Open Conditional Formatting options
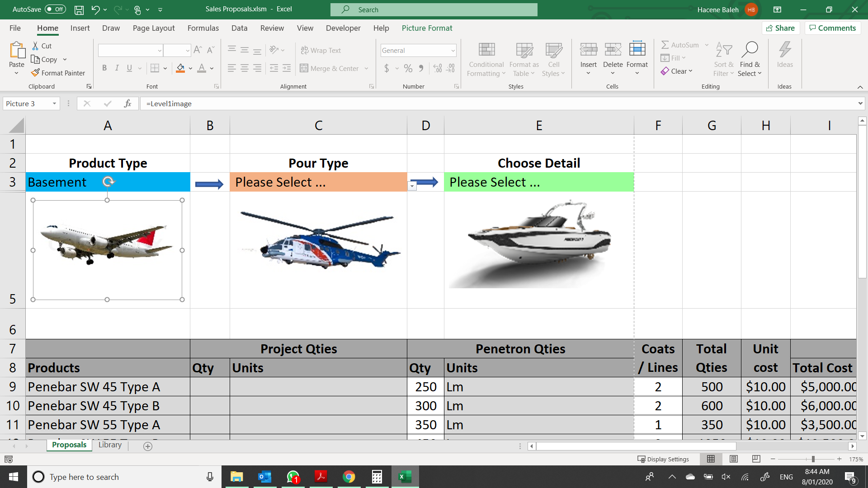This screenshot has width=868, height=488. [x=486, y=59]
